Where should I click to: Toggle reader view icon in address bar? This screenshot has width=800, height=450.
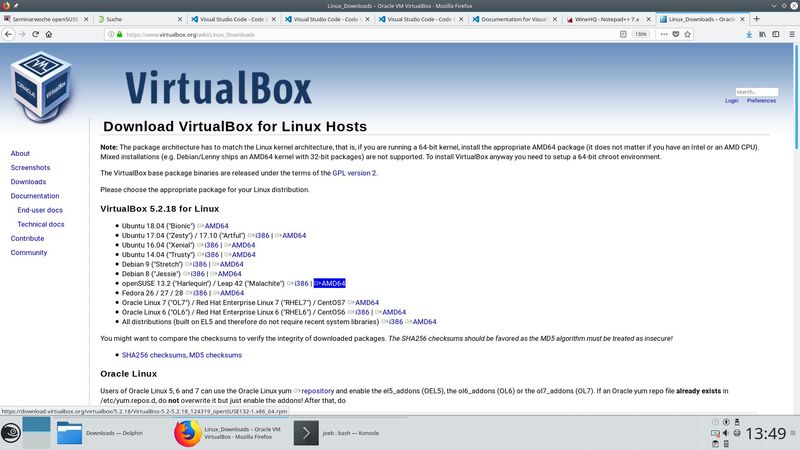coord(623,34)
